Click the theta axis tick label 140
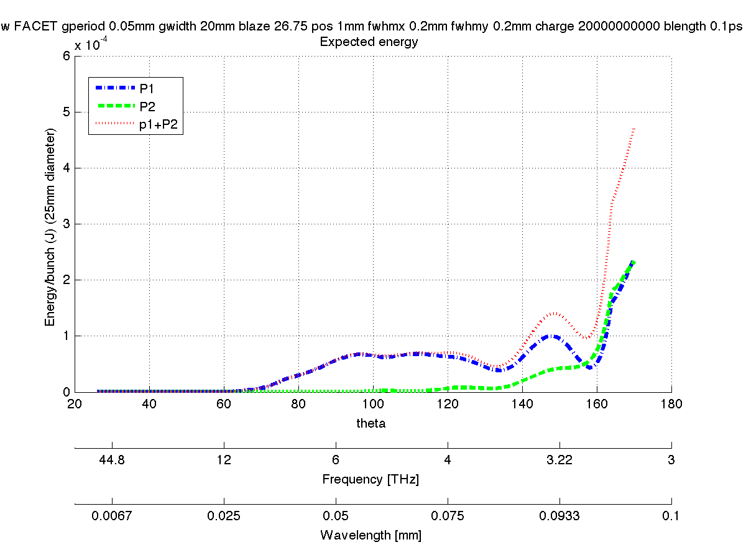The height and width of the screenshot is (560, 746). (x=522, y=404)
